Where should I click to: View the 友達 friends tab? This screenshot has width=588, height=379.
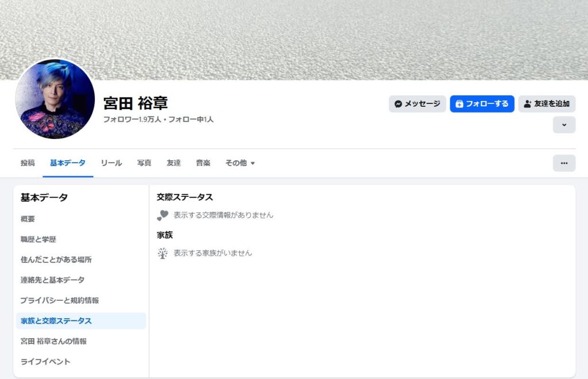pyautogui.click(x=173, y=163)
